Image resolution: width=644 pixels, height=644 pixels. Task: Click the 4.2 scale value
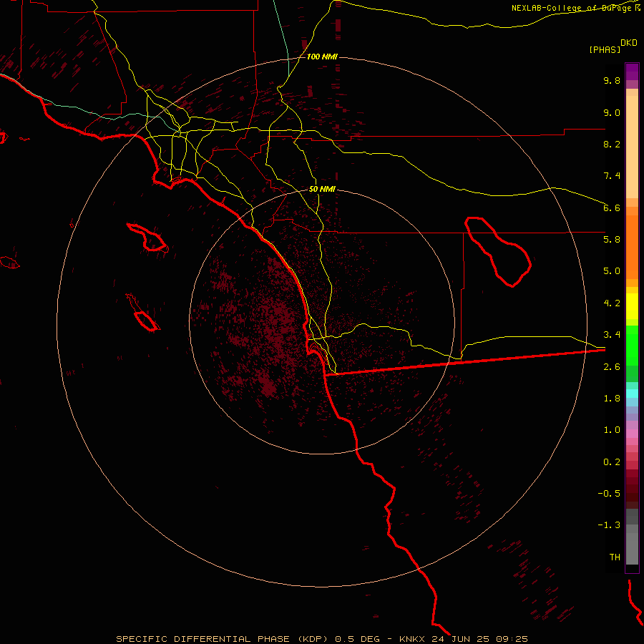coord(612,303)
